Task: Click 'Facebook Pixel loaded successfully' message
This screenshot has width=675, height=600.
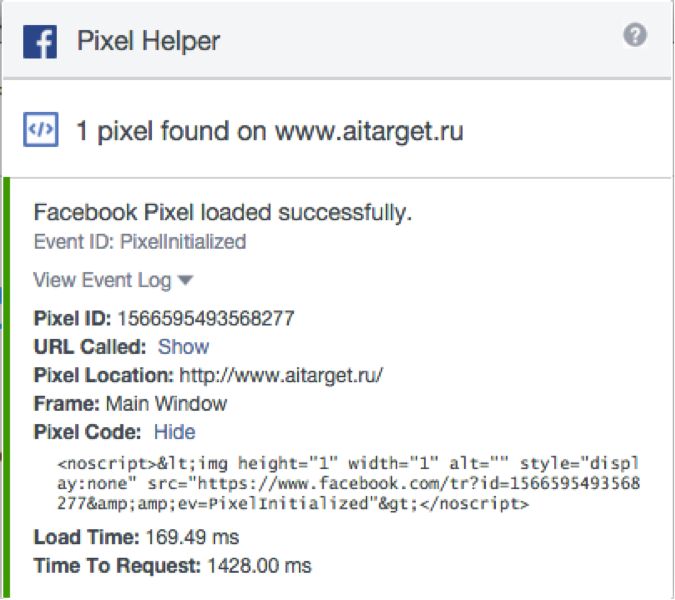Action: pos(223,212)
